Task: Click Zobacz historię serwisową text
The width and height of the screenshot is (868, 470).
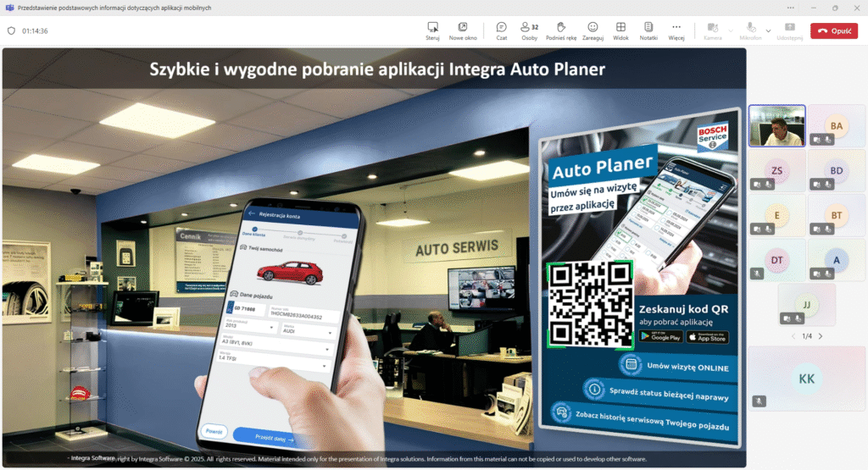Action: (x=652, y=421)
